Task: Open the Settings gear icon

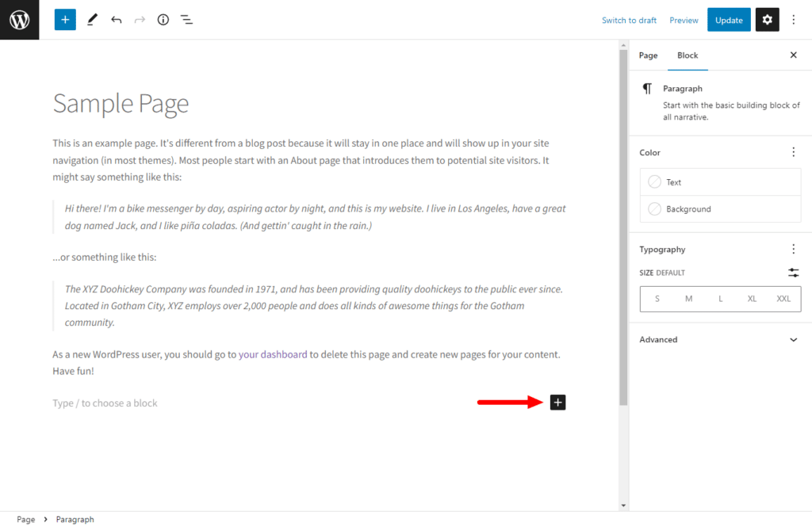Action: (x=766, y=19)
